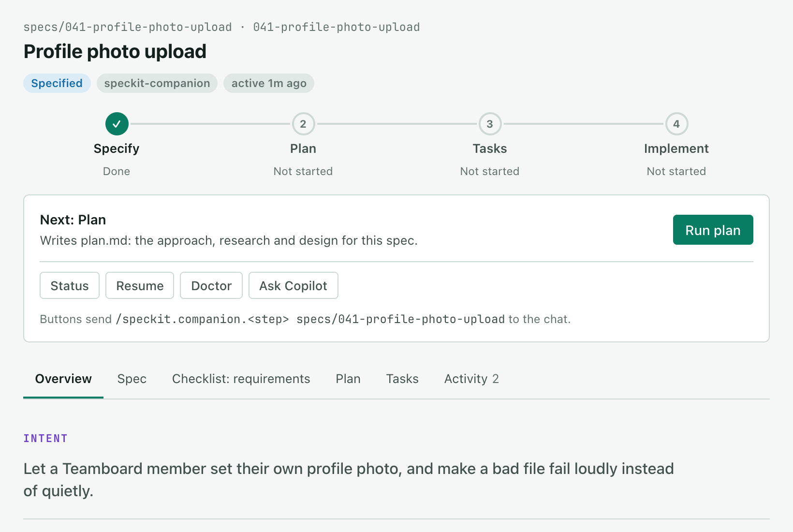Open the Spec tab
Viewport: 793px width, 532px height.
132,379
